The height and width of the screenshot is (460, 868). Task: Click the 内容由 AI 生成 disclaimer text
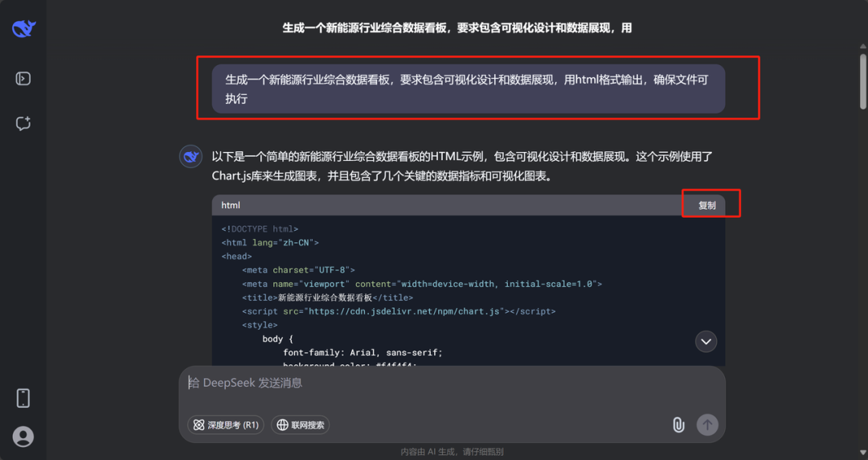pyautogui.click(x=452, y=452)
